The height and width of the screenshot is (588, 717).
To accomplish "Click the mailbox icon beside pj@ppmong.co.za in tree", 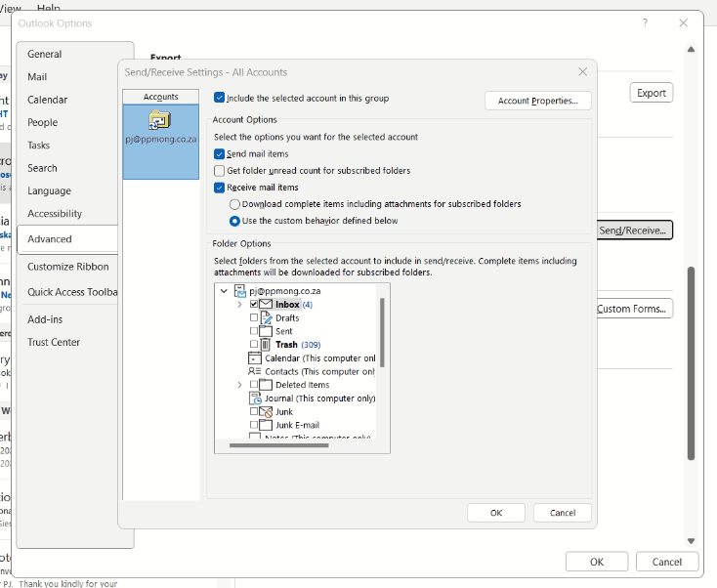I will tap(240, 291).
